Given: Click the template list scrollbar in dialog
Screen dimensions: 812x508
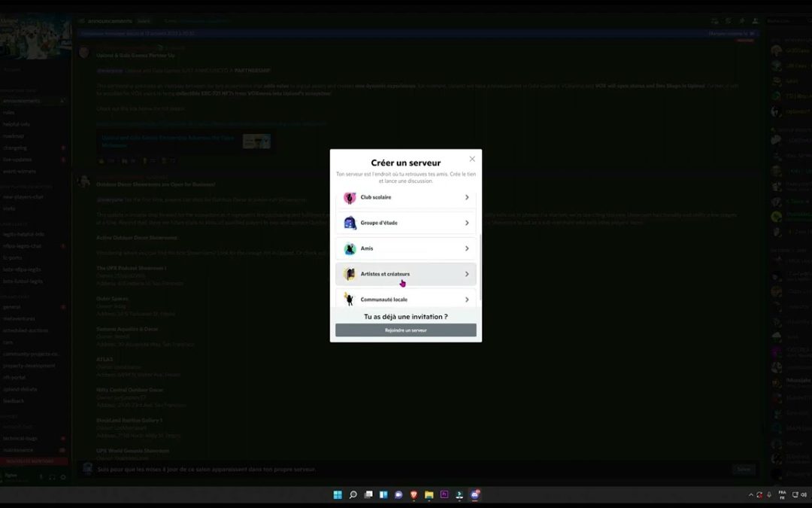Looking at the screenshot, I should (480, 267).
